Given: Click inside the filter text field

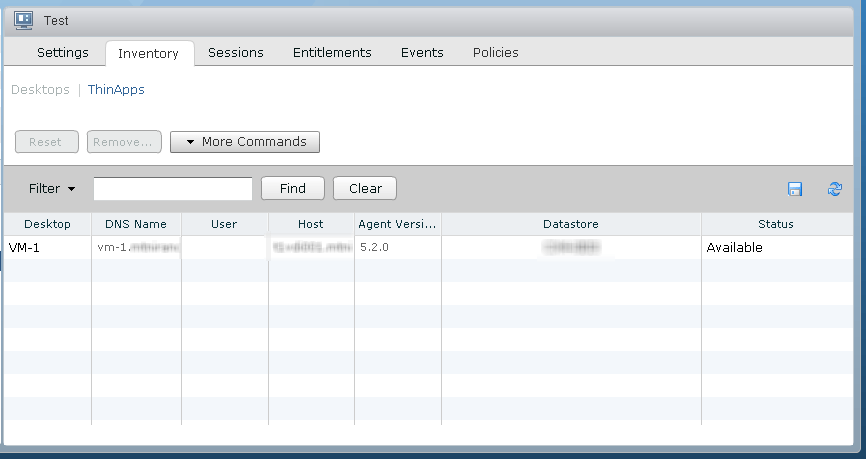Looking at the screenshot, I should (x=172, y=189).
